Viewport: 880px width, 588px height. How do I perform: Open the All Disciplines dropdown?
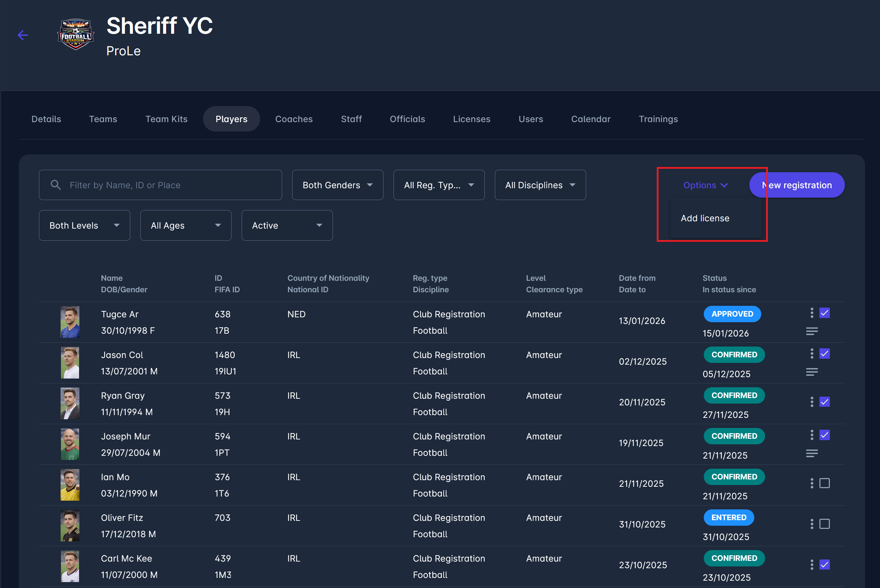[x=540, y=185]
